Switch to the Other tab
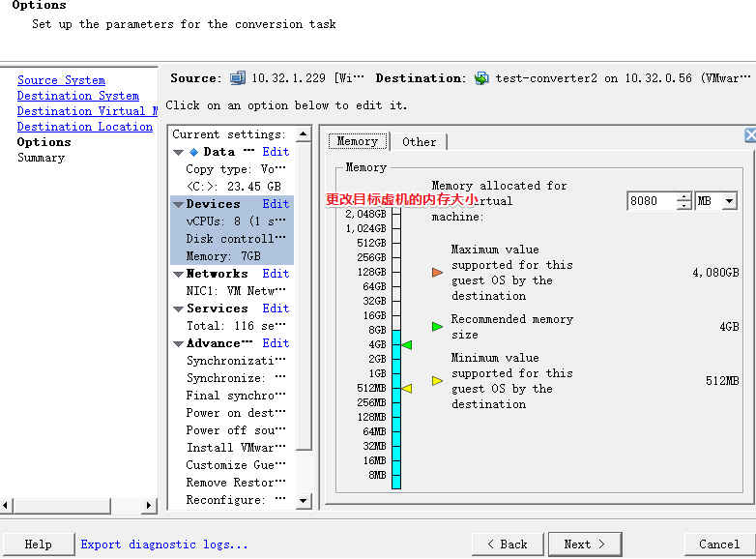Image resolution: width=756 pixels, height=559 pixels. [x=419, y=142]
